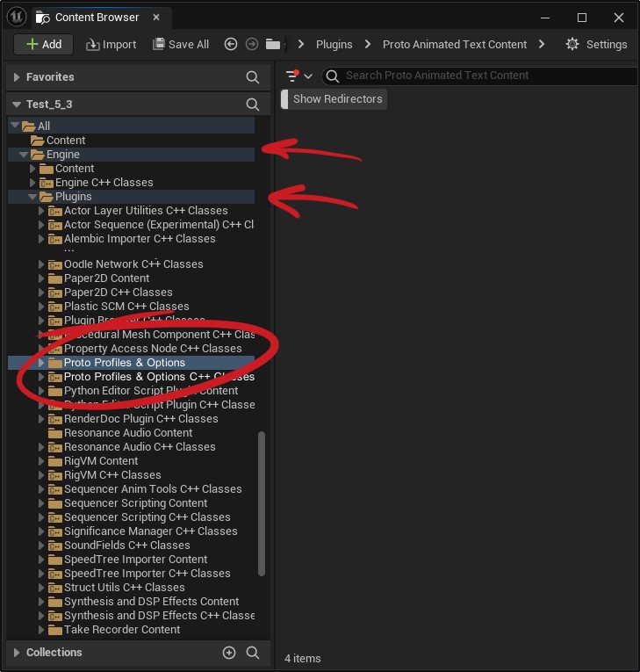Click Plugins in the breadcrumb path

pyautogui.click(x=334, y=44)
